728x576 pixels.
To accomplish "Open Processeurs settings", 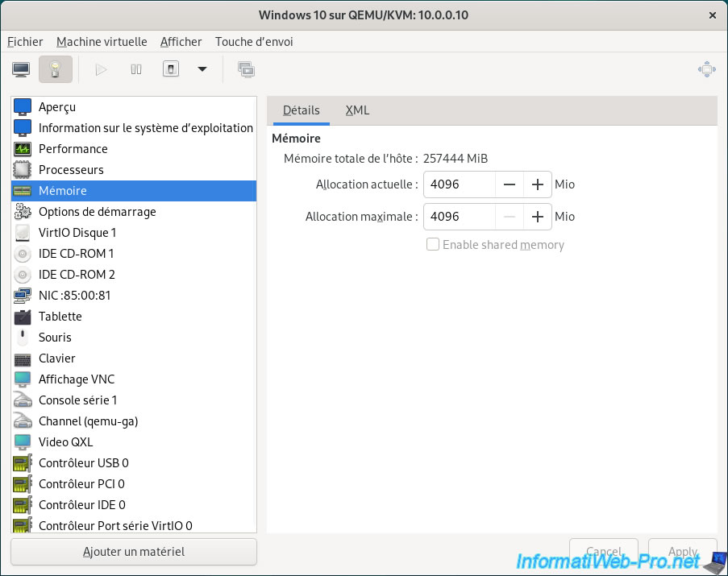I will [x=134, y=170].
